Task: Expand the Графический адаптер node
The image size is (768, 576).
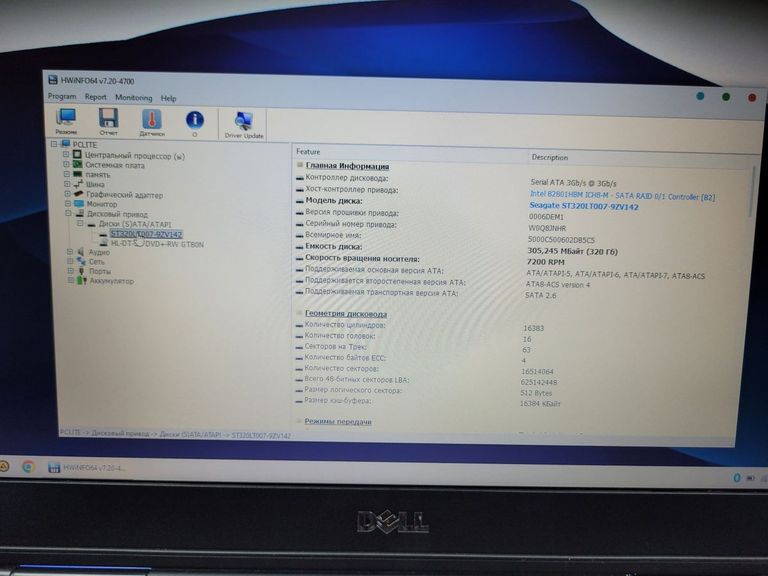Action: click(x=68, y=193)
